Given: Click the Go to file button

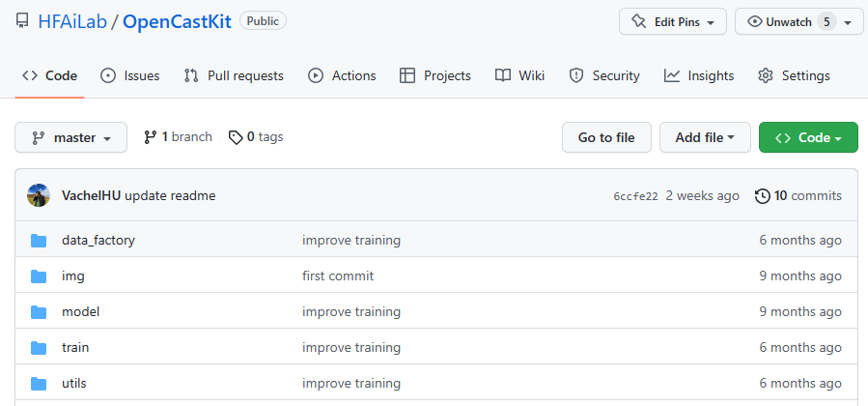Looking at the screenshot, I should coord(606,137).
